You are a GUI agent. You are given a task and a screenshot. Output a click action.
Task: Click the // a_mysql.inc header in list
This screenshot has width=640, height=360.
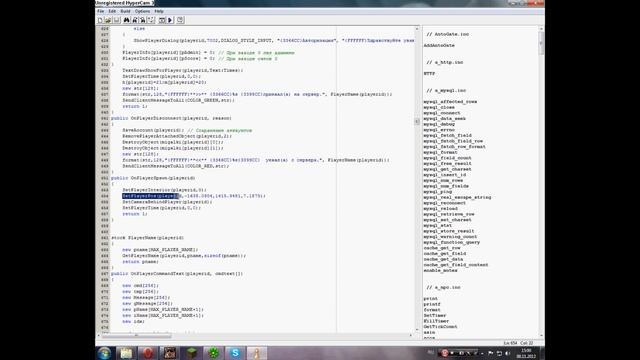446,91
